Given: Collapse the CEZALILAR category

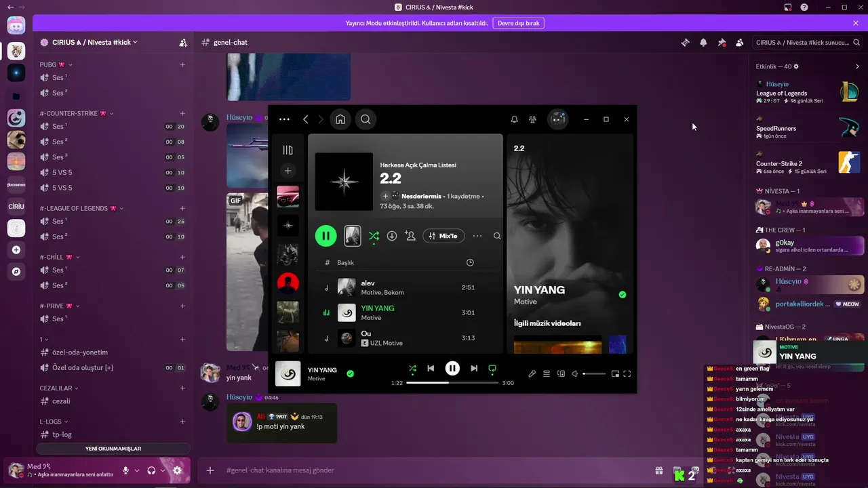Looking at the screenshot, I should coord(58,388).
